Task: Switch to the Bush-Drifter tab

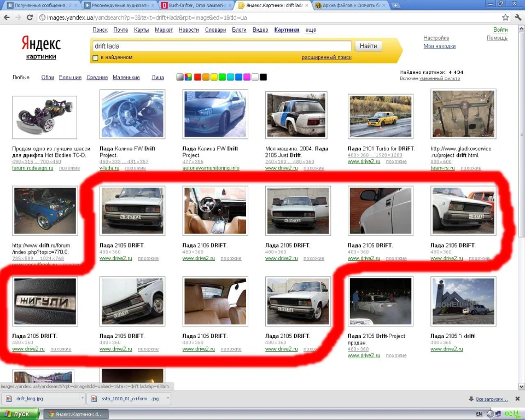Action: click(x=197, y=5)
